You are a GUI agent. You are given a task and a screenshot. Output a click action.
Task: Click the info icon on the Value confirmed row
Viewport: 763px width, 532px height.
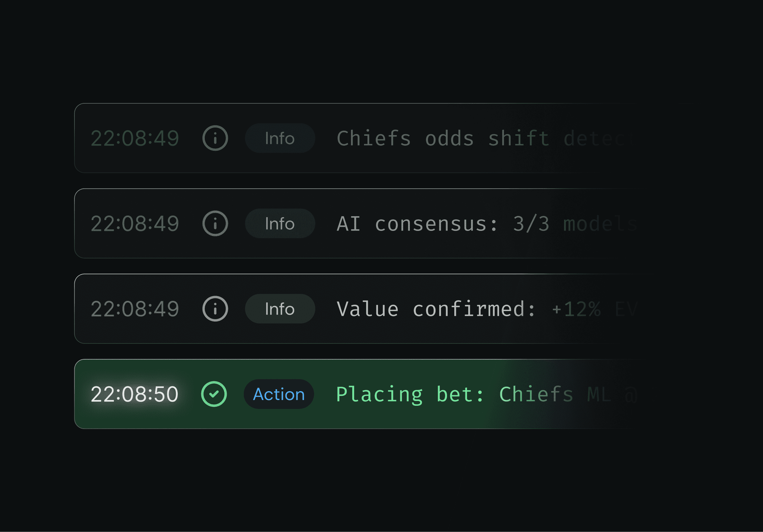tap(215, 309)
